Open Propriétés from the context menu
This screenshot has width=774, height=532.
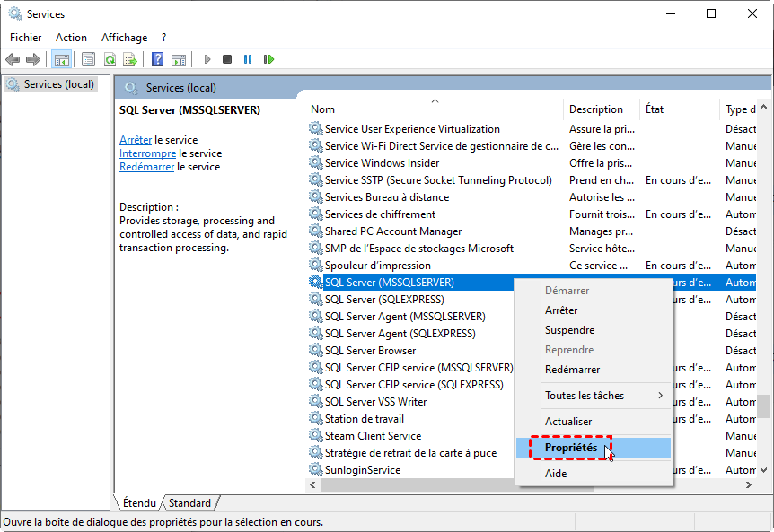(x=594, y=448)
